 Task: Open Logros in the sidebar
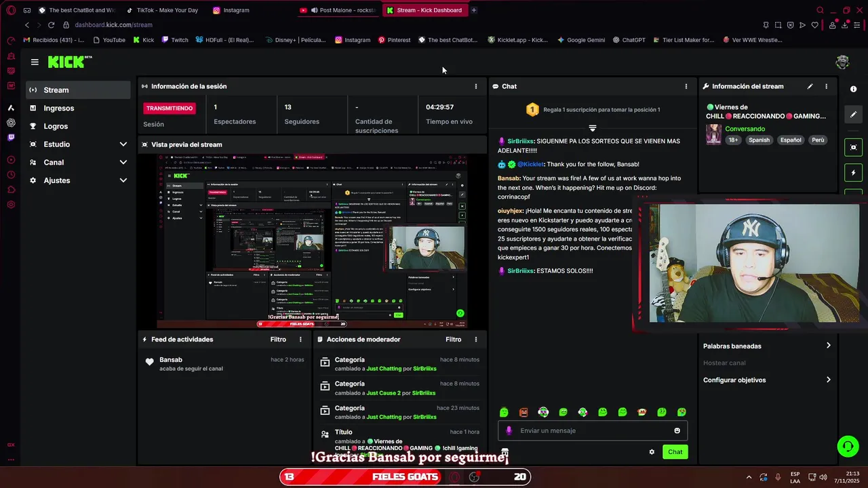[79, 126]
